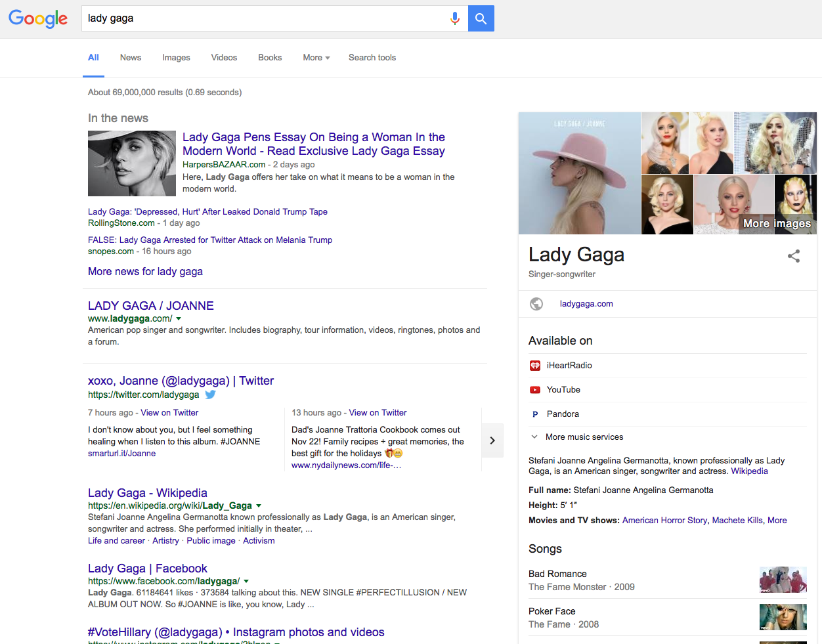Click the YouTube icon under Available on

[x=535, y=390]
